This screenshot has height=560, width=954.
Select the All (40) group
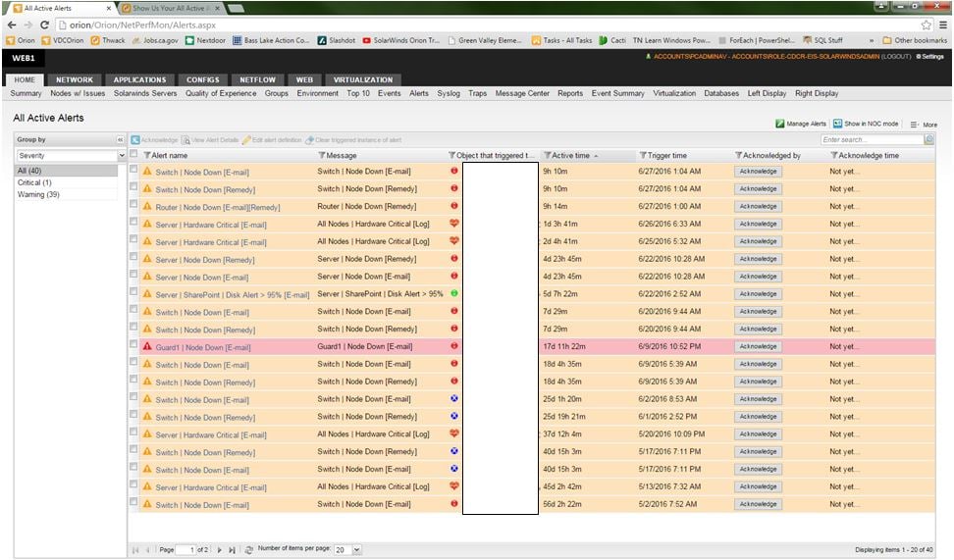[x=66, y=171]
